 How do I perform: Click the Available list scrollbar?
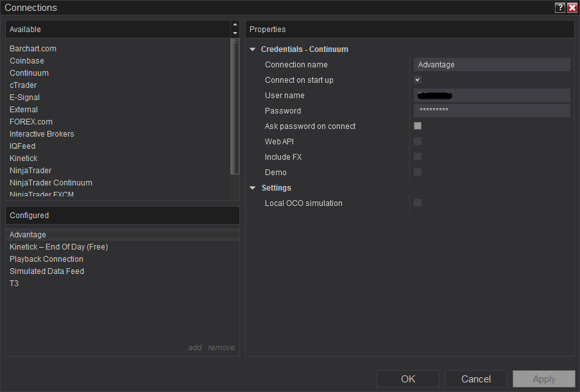click(x=235, y=106)
